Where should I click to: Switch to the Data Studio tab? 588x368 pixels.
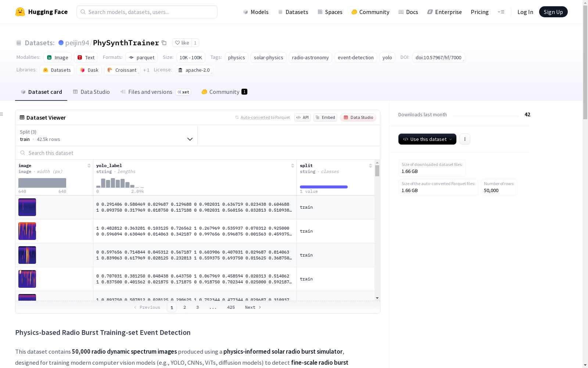pyautogui.click(x=92, y=92)
